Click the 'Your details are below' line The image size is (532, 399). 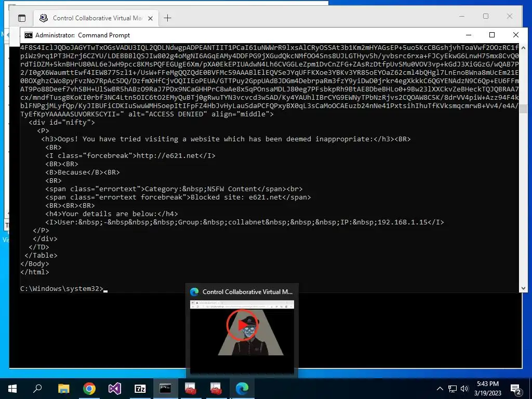[x=112, y=214]
